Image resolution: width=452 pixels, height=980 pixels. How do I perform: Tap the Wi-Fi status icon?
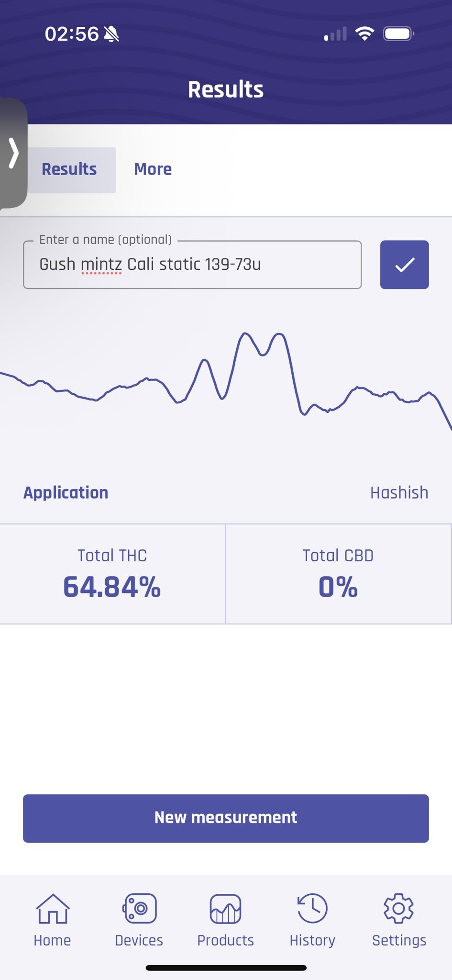click(364, 34)
